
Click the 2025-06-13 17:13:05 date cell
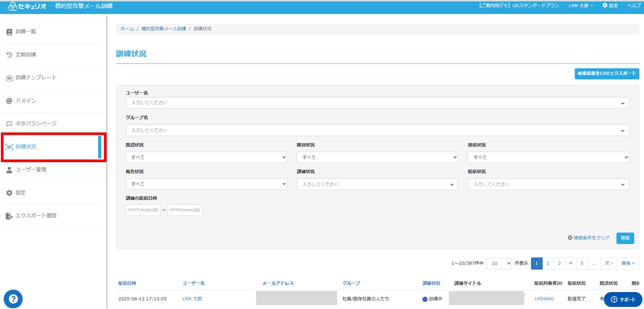click(x=142, y=299)
